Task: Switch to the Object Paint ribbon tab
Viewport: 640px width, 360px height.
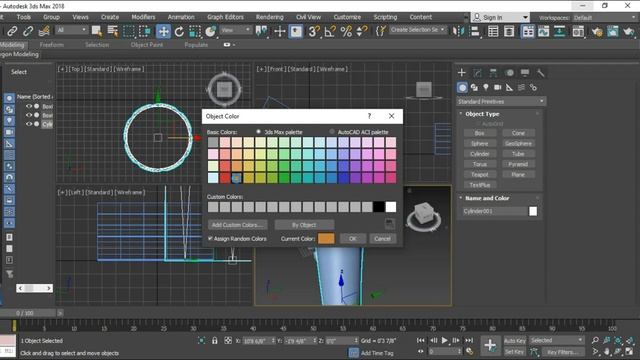Action: click(147, 45)
